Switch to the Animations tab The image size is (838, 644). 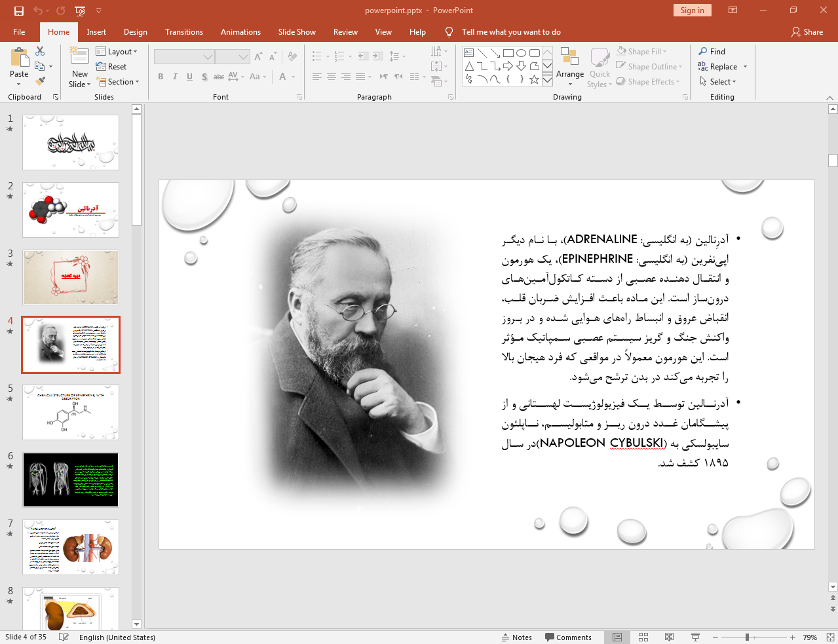(x=240, y=32)
